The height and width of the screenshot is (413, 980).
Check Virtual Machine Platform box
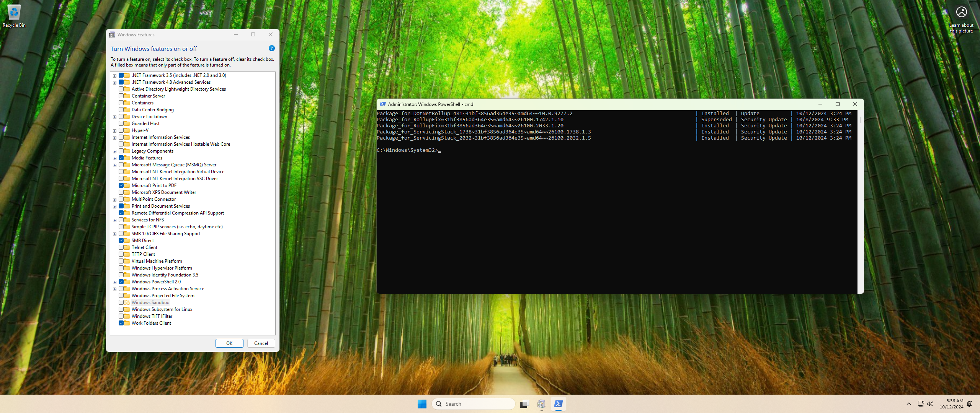[x=121, y=261]
